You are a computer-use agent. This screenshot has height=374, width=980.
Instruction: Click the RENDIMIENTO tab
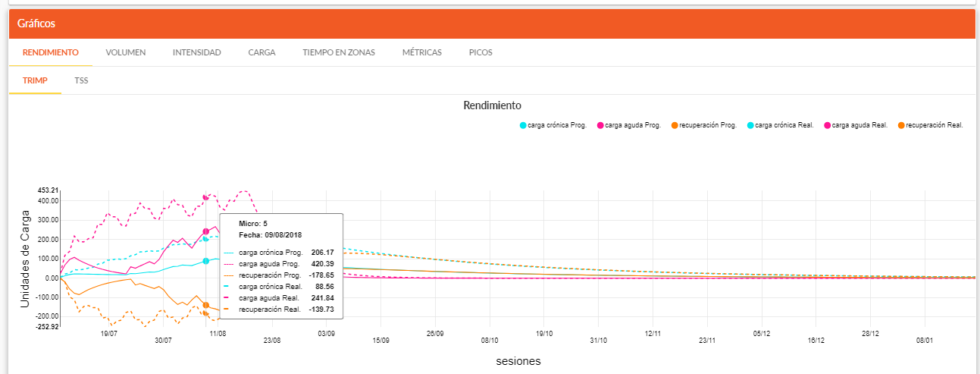pos(50,52)
